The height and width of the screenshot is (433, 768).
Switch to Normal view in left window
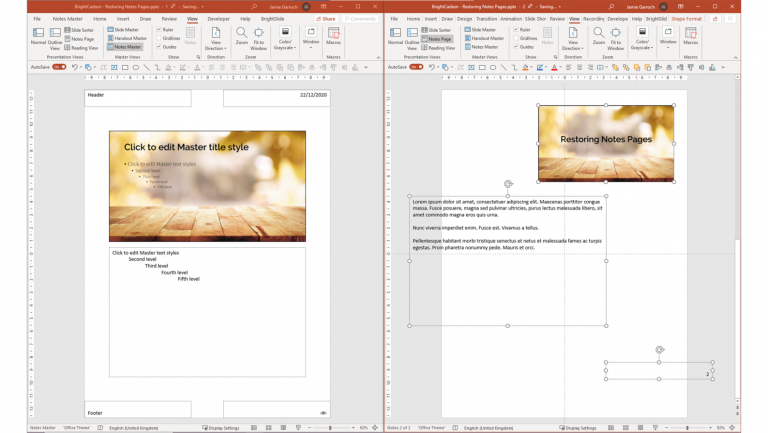[x=38, y=37]
